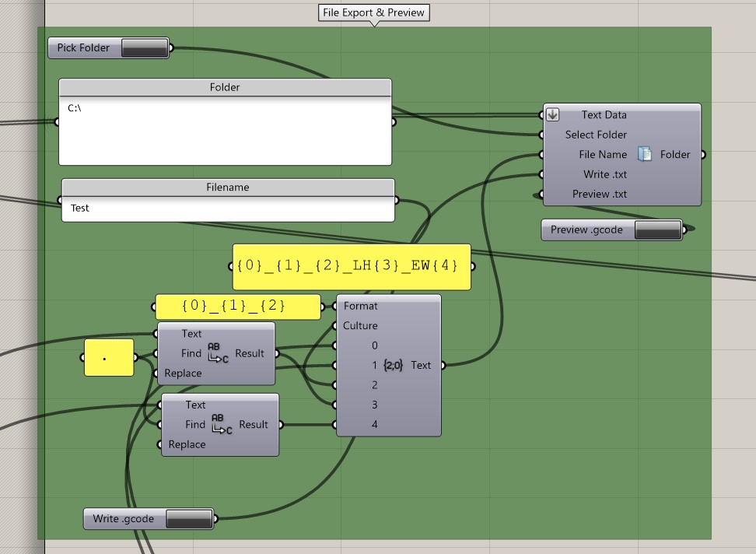Click the lower Replace Text component icon

pos(222,424)
